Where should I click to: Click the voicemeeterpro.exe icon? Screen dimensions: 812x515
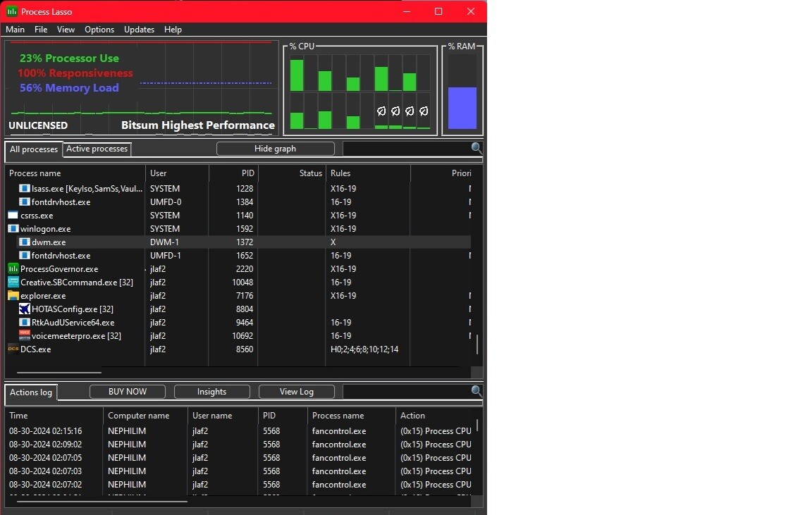[25, 335]
